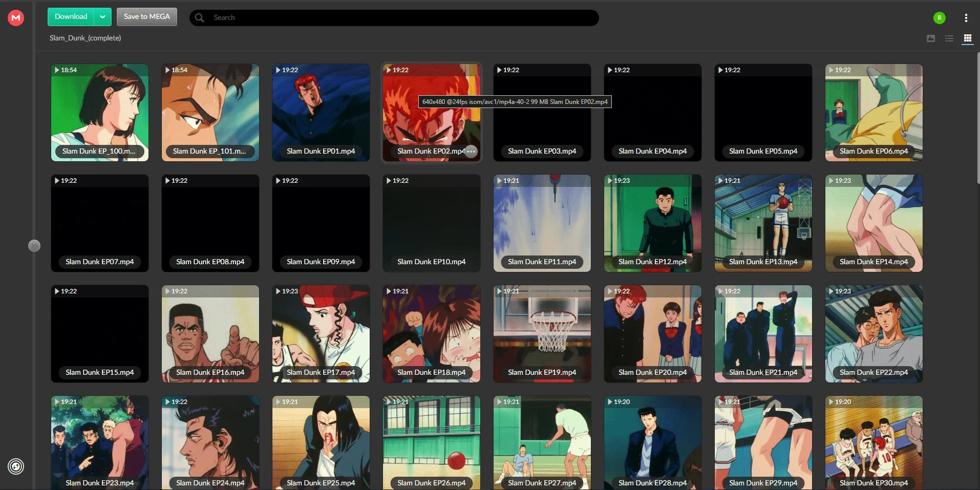Select the Slam Dunk EP08.mp4 thumbnail
Image resolution: width=980 pixels, height=490 pixels.
pyautogui.click(x=210, y=223)
